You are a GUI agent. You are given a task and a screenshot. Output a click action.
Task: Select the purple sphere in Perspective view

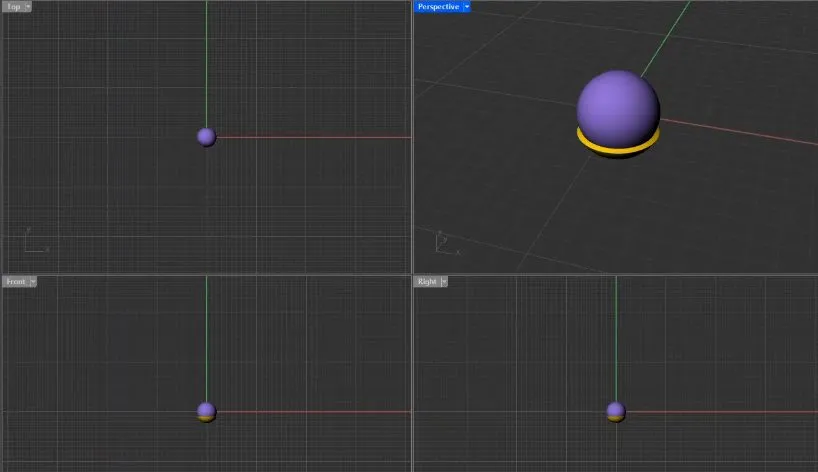(x=618, y=105)
